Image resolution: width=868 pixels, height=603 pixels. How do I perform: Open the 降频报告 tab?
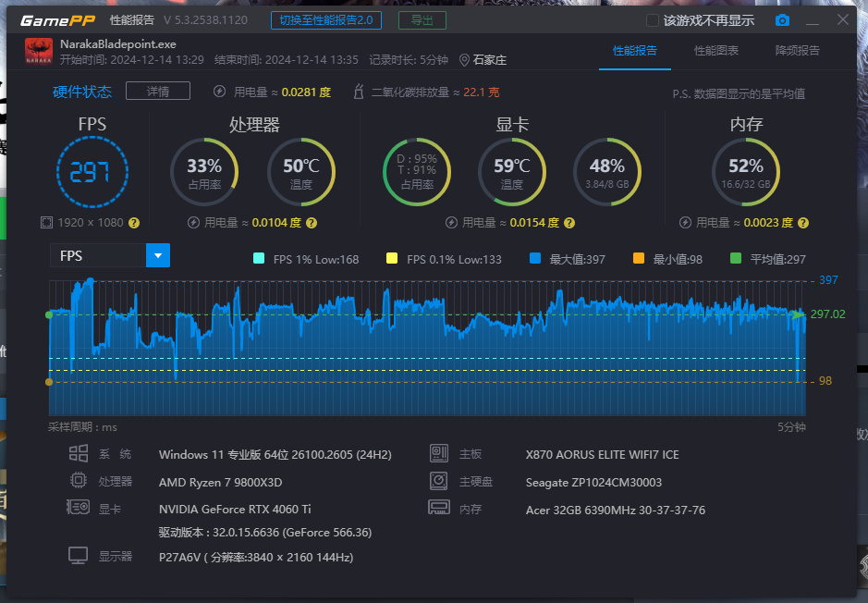point(797,51)
